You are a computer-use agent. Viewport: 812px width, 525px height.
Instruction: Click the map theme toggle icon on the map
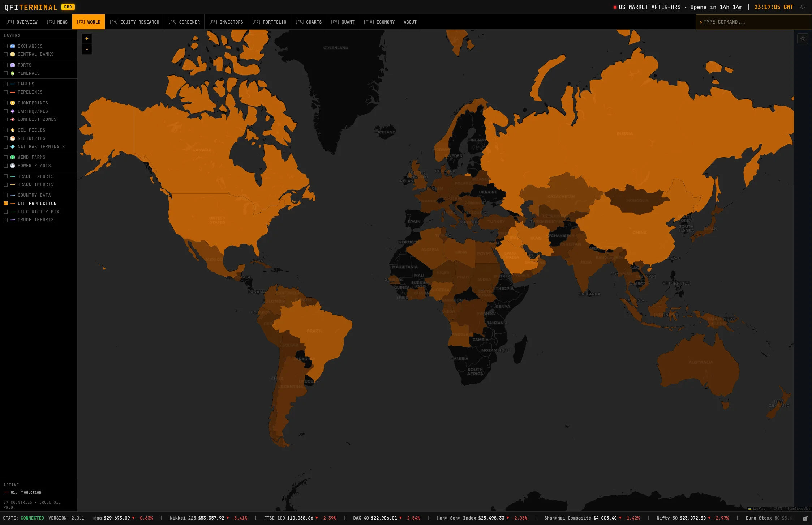(x=803, y=39)
